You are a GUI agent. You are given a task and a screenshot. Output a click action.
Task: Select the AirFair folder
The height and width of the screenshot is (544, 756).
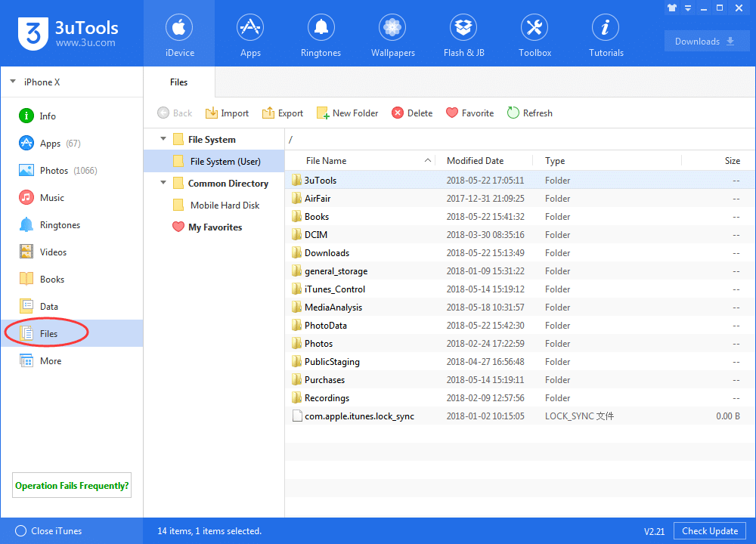click(520, 199)
